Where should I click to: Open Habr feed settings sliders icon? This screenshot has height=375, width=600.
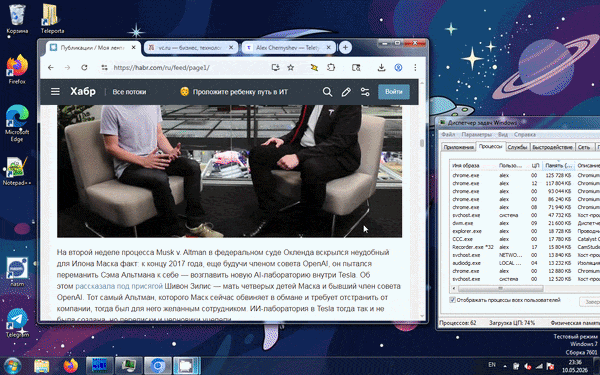coord(365,92)
